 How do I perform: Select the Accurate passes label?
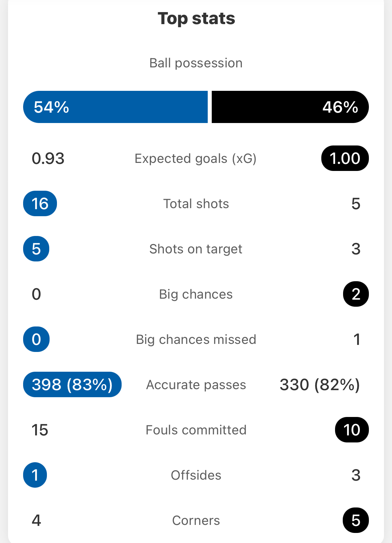196,385
